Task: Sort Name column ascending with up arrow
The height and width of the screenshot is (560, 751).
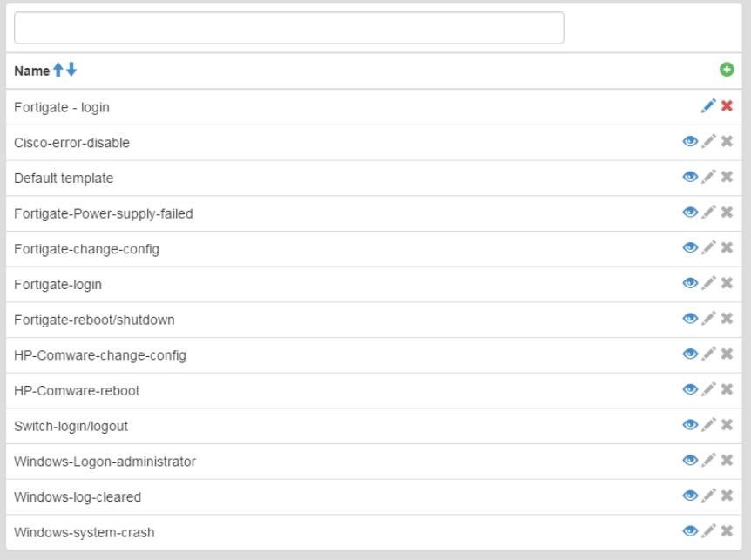Action: (x=58, y=71)
